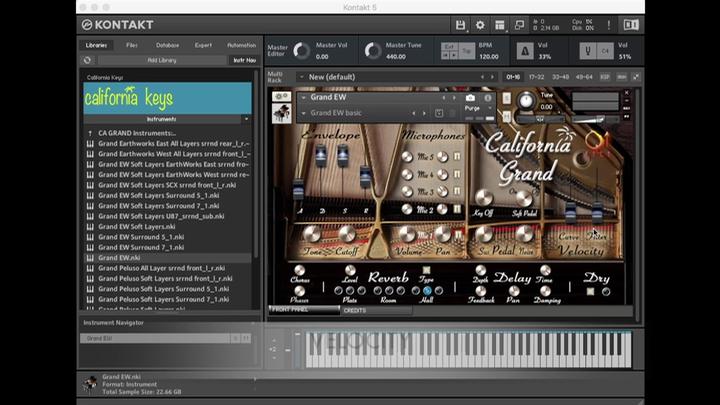This screenshot has height=405, width=720.
Task: Click the rack resize icon at header right
Action: pyautogui.click(x=636, y=77)
